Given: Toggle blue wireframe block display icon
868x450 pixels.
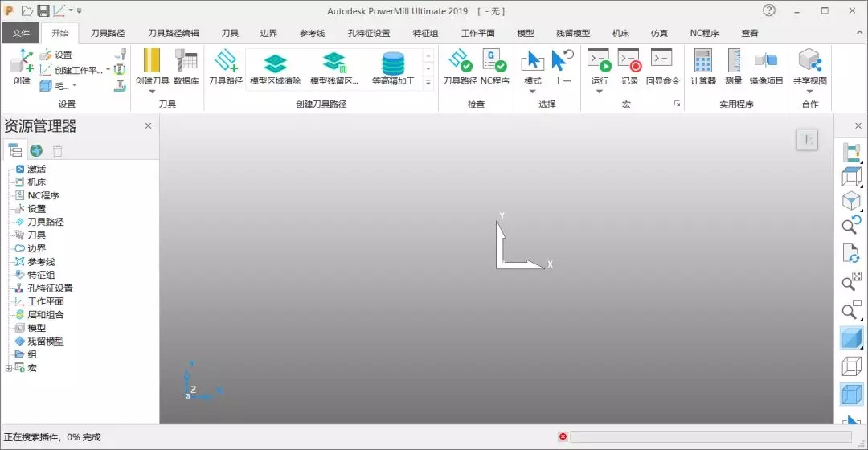Looking at the screenshot, I should click(x=851, y=395).
